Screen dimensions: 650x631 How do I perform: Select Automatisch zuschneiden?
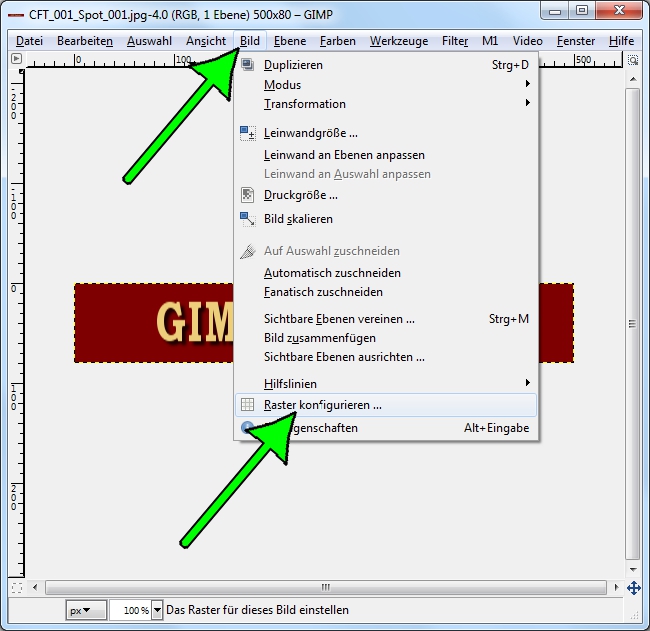(386, 273)
